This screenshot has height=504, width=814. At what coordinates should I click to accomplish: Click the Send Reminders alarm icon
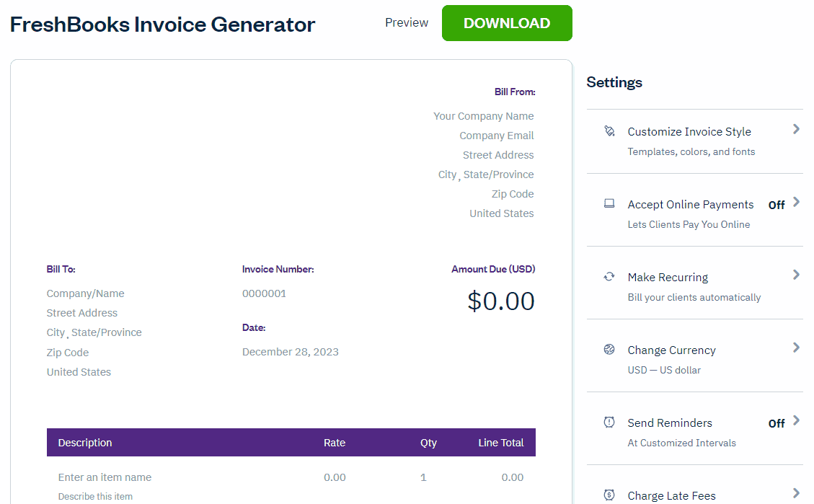[x=609, y=422]
